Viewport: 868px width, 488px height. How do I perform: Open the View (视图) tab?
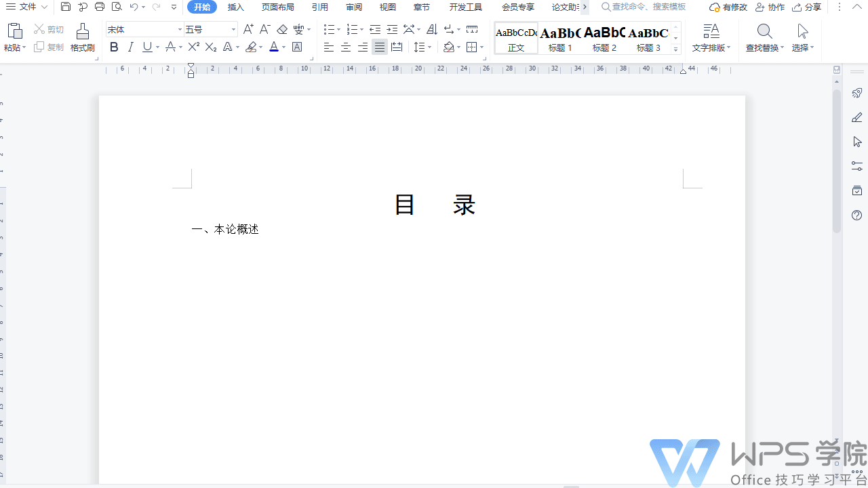click(x=388, y=7)
